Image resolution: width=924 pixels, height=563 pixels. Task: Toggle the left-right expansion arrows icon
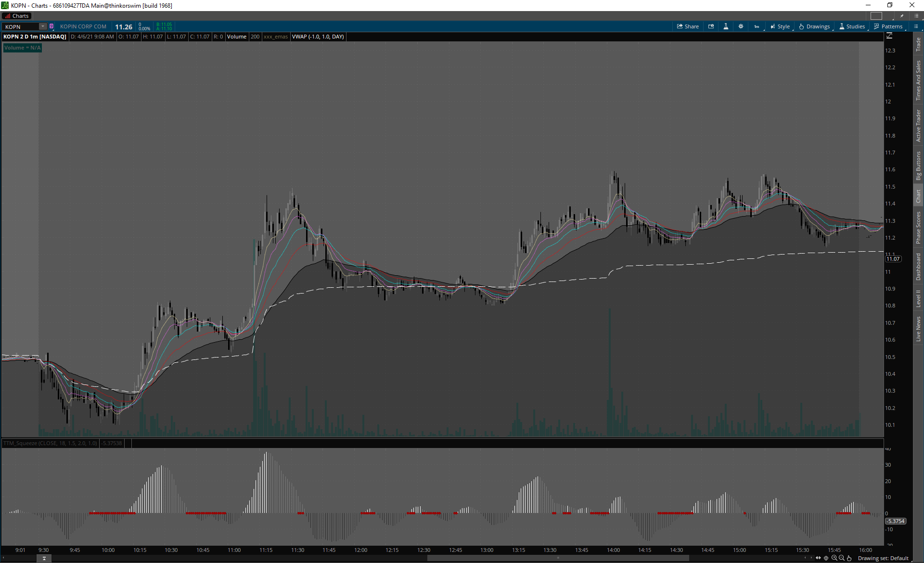(x=818, y=558)
